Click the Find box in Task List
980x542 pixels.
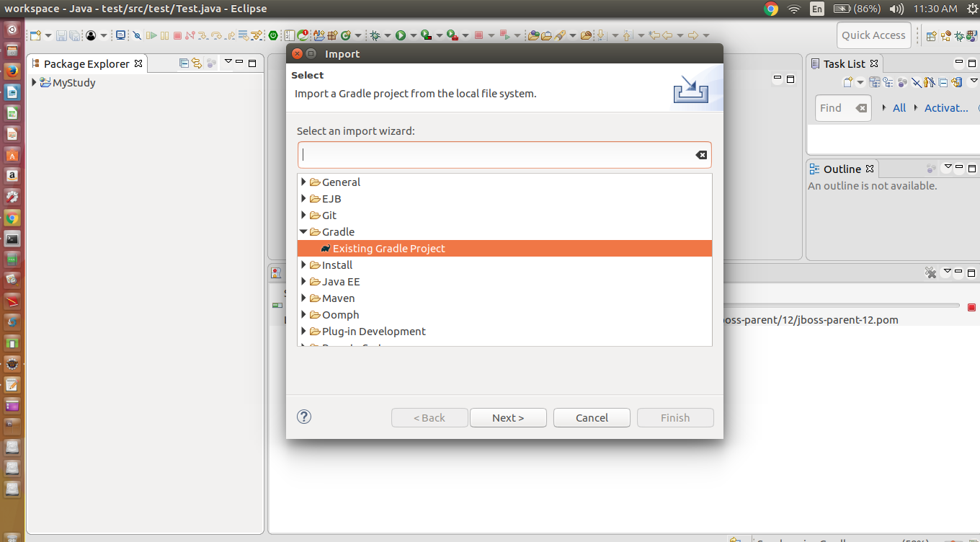coord(843,108)
